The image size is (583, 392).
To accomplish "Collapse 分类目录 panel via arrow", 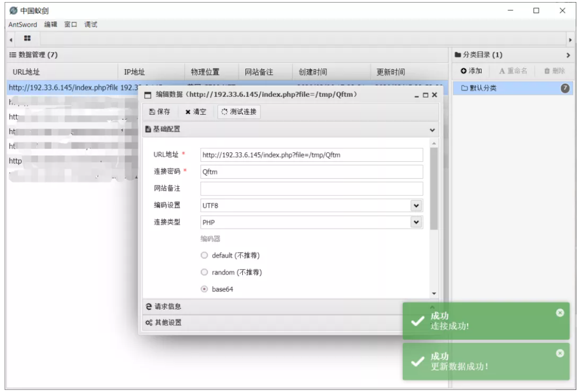I will pos(568,55).
